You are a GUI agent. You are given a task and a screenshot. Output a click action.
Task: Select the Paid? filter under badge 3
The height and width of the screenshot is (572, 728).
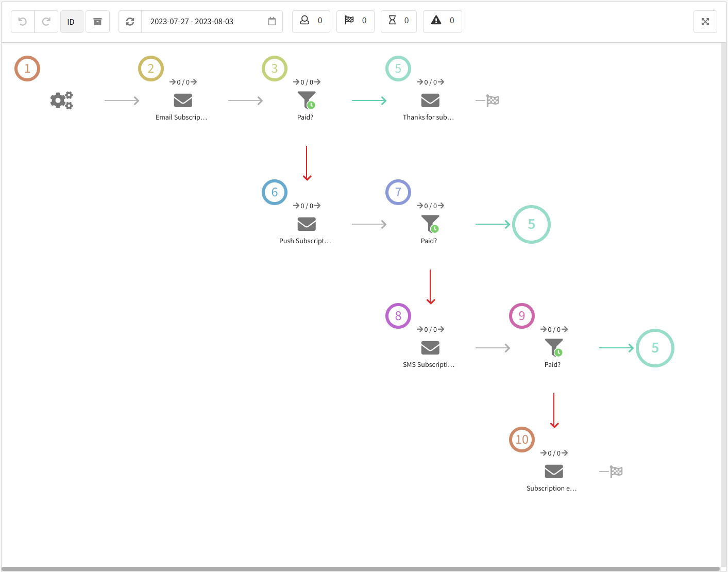307,100
